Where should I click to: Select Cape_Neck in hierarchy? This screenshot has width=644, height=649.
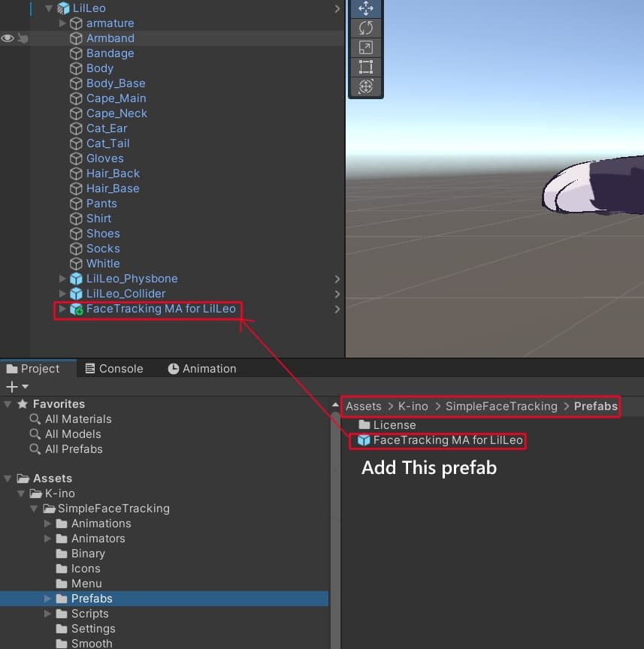point(116,113)
